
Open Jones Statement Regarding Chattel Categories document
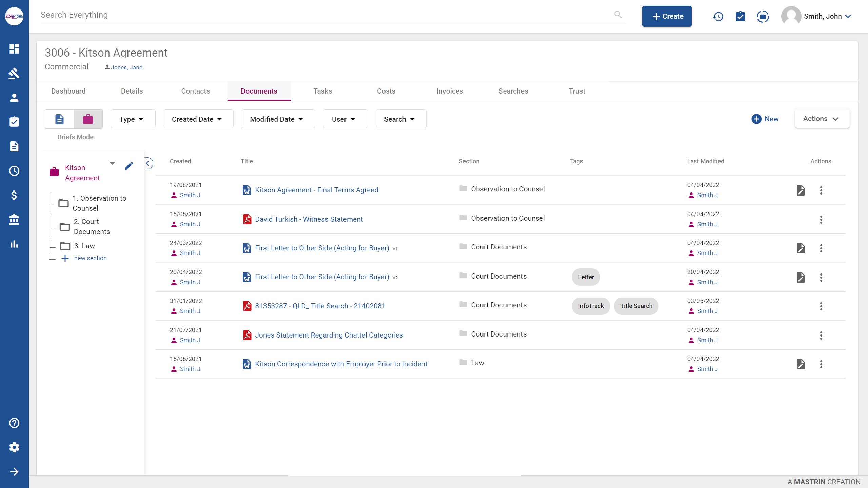click(x=329, y=335)
